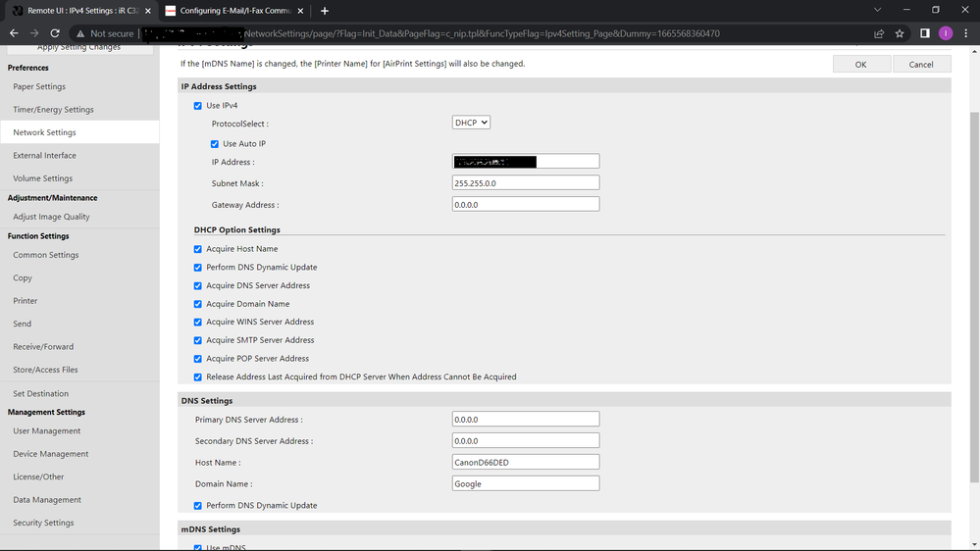Click the Host Name input field
This screenshot has width=980, height=551.
click(x=526, y=462)
